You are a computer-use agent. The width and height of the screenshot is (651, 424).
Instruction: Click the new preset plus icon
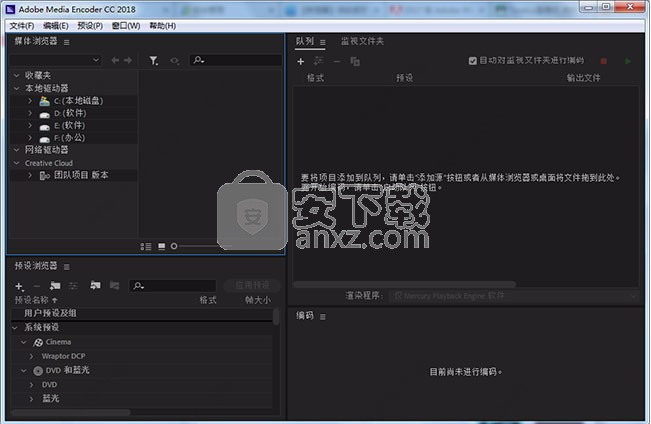pyautogui.click(x=19, y=286)
